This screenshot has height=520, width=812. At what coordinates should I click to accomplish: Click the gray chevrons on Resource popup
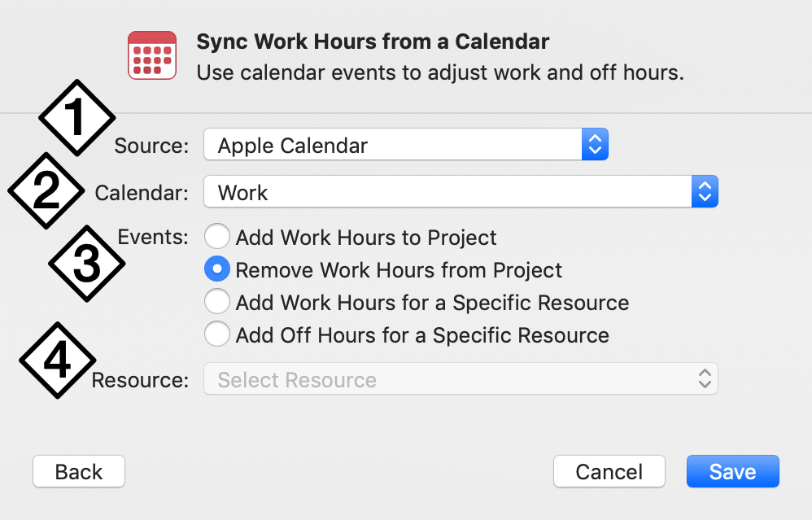[705, 378]
